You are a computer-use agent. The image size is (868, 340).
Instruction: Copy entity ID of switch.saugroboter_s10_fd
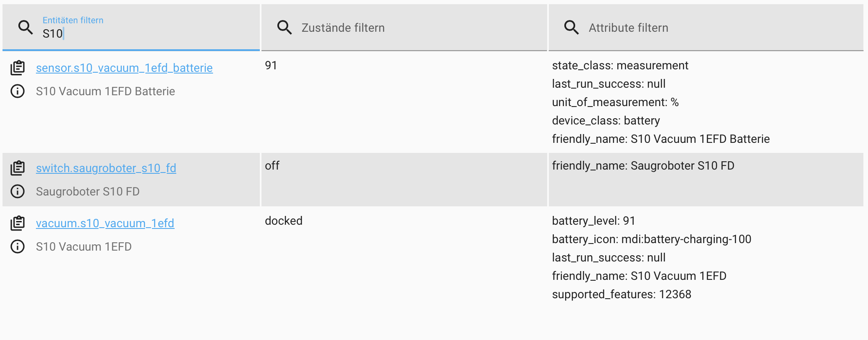click(x=18, y=168)
